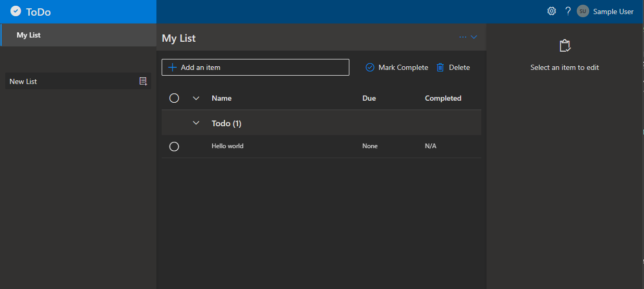The image size is (644, 289).
Task: Expand the chevron next to the ellipsis in list header
Action: tap(474, 37)
